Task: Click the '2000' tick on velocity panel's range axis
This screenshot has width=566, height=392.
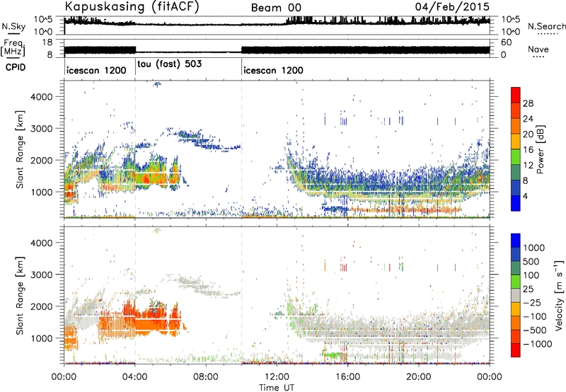Action: 41,306
